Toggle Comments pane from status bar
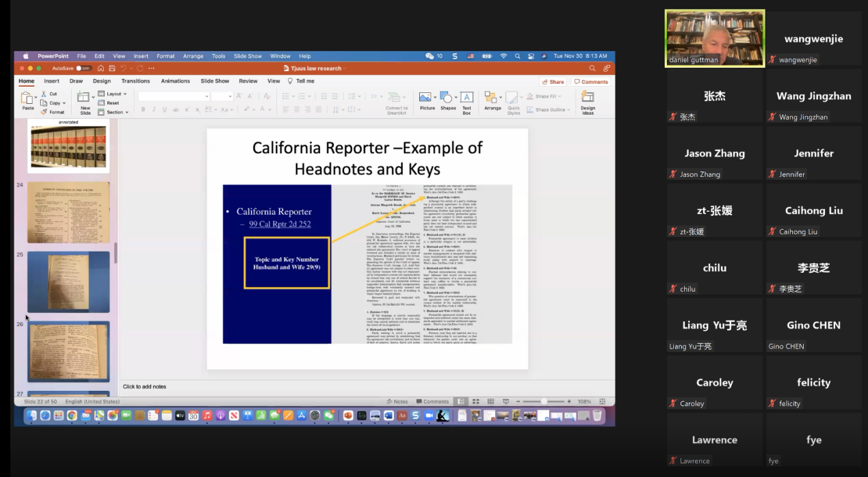868x477 pixels. tap(432, 402)
